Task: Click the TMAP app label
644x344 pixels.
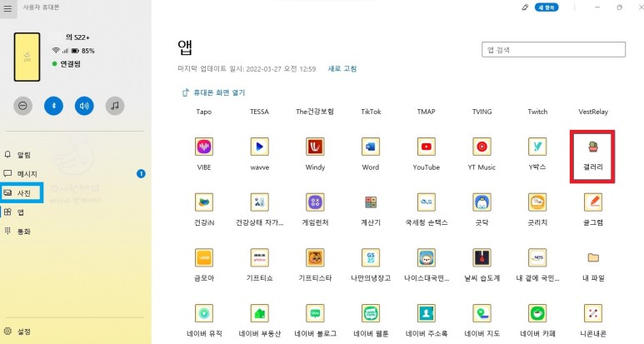Action: coord(426,112)
